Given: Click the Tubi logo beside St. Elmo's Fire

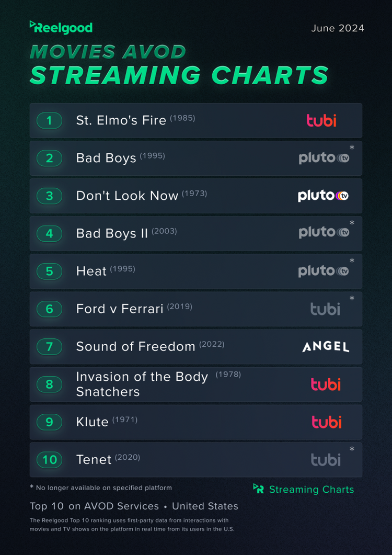Looking at the screenshot, I should 321,121.
